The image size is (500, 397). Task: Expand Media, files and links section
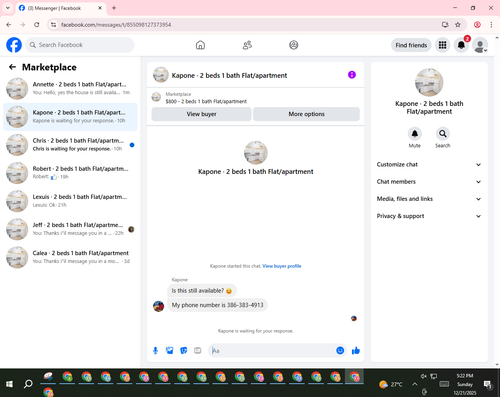(429, 199)
